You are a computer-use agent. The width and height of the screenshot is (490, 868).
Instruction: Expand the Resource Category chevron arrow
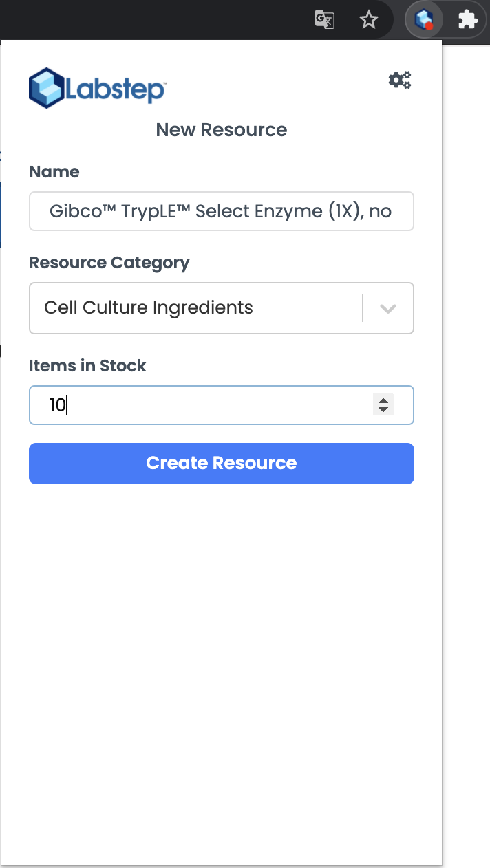pos(388,308)
